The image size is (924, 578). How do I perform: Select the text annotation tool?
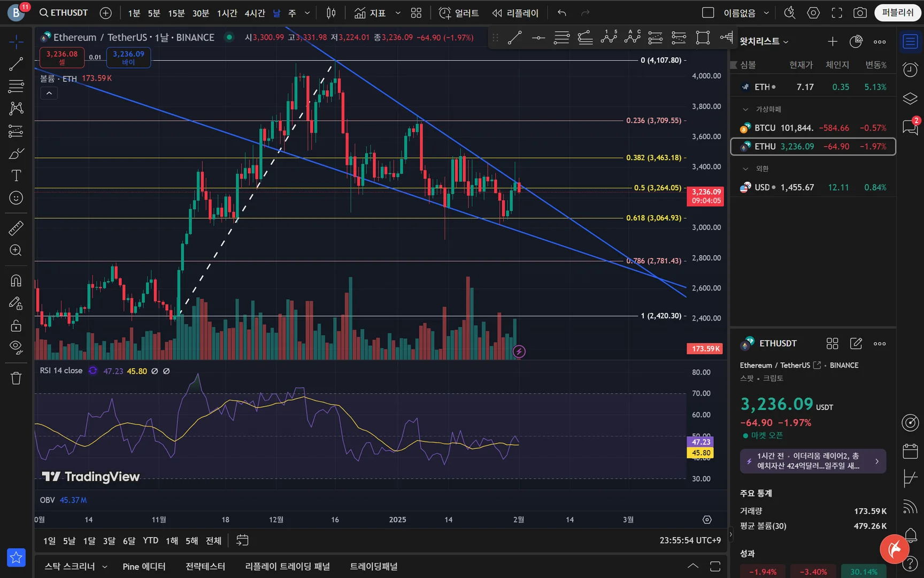16,176
